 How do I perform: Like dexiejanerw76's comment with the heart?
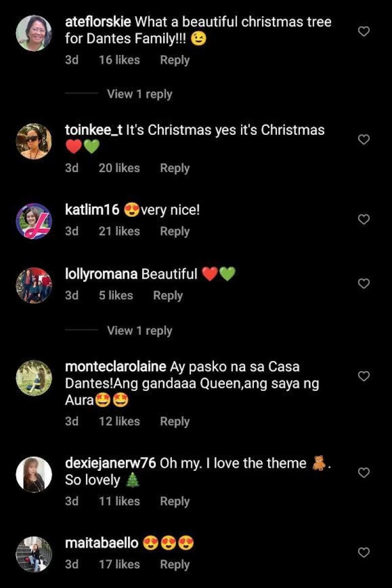[x=364, y=473]
